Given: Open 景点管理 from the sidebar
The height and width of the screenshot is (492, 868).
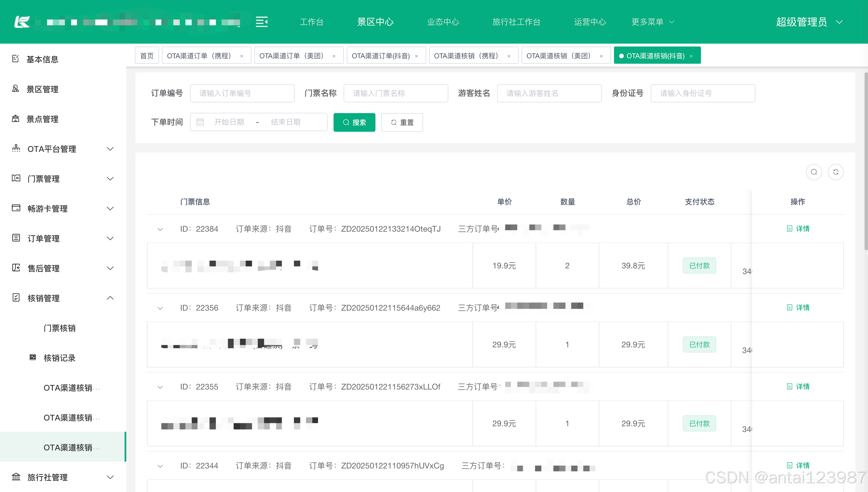Looking at the screenshot, I should click(42, 119).
